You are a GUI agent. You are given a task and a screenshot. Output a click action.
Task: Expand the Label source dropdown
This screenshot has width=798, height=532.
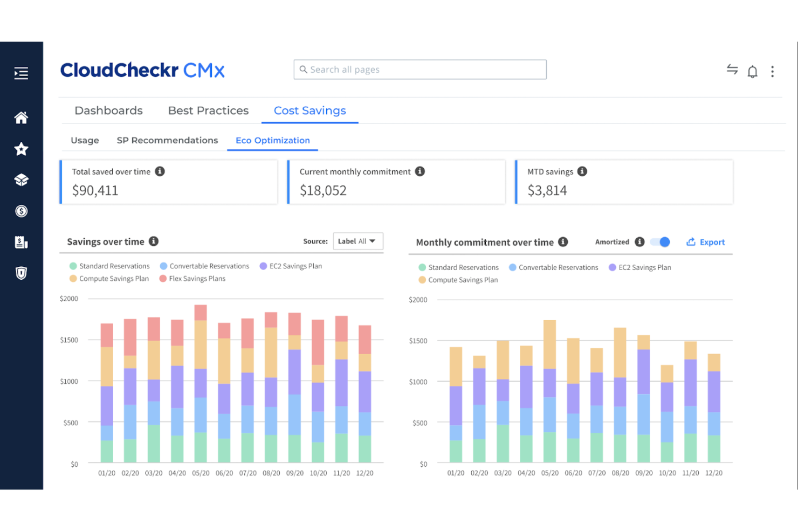[358, 241]
